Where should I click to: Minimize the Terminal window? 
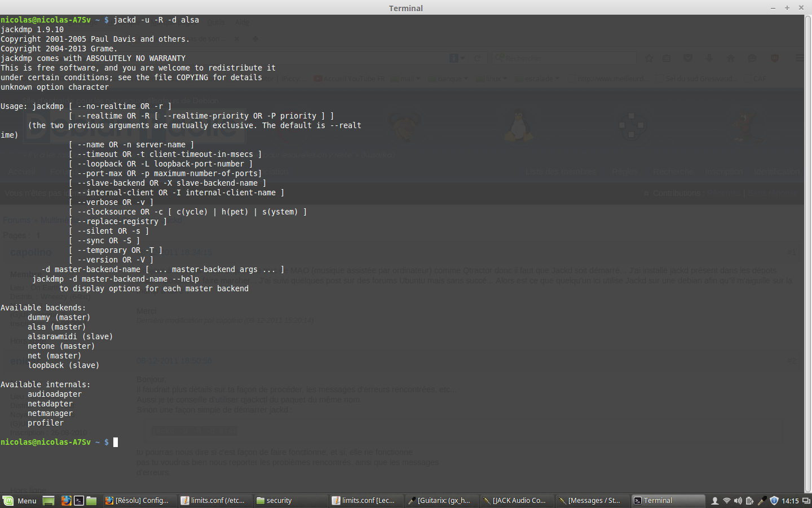[x=773, y=8]
